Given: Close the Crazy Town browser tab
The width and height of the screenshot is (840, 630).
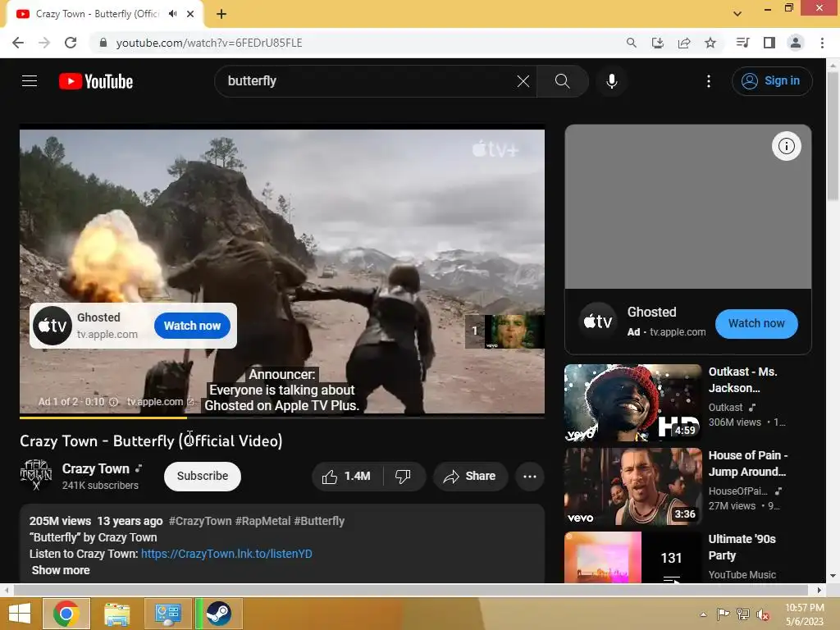Looking at the screenshot, I should click(x=190, y=14).
